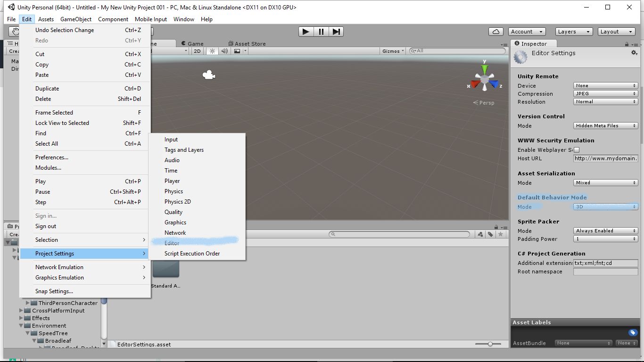The height and width of the screenshot is (362, 644).
Task: Toggle the 2D scene view mode
Action: [197, 51]
